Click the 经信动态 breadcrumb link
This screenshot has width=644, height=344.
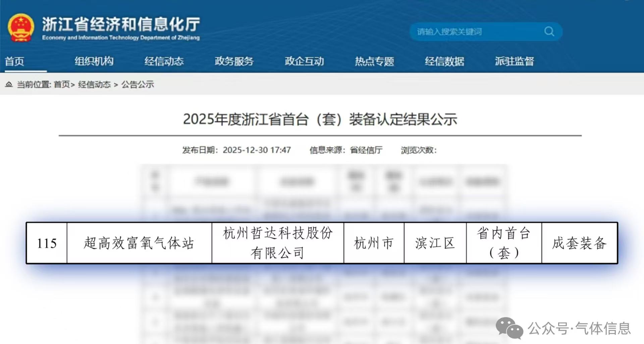94,84
